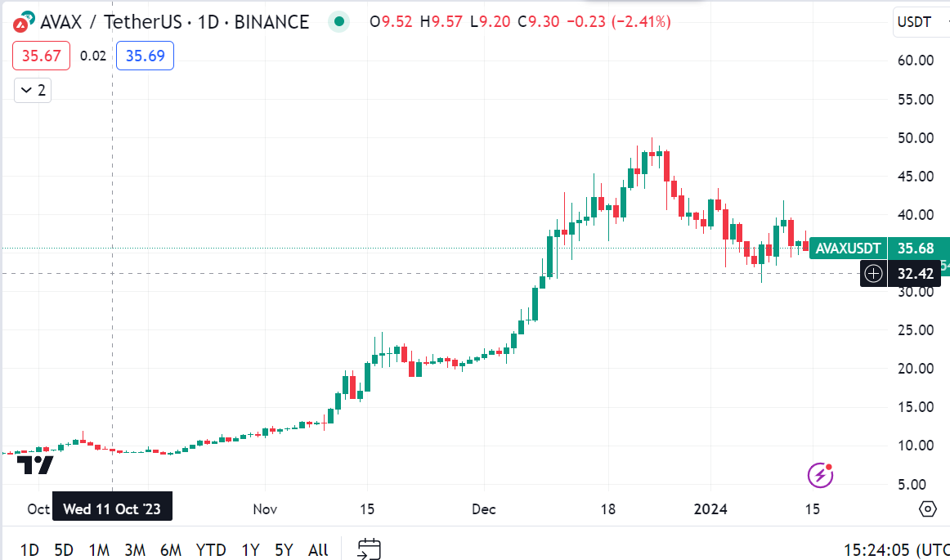
Task: Click the green market status dot
Action: point(338,22)
